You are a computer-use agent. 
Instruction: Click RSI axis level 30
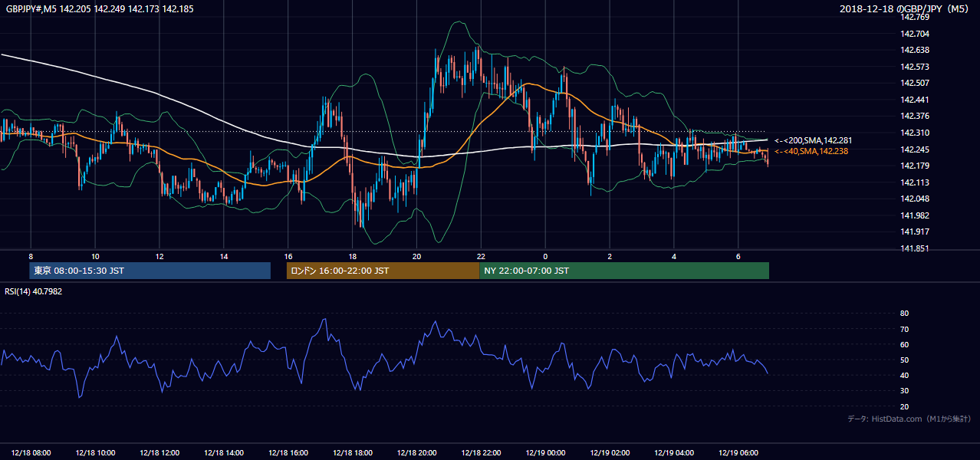point(904,391)
